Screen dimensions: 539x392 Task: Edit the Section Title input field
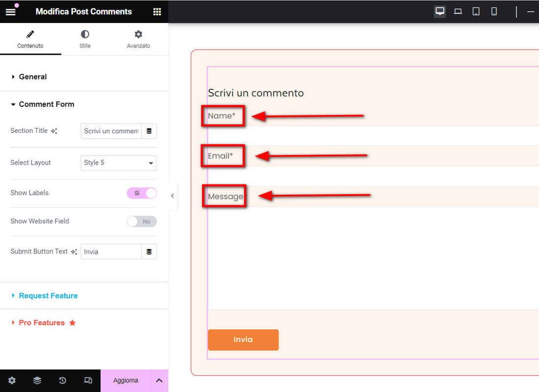(x=111, y=131)
